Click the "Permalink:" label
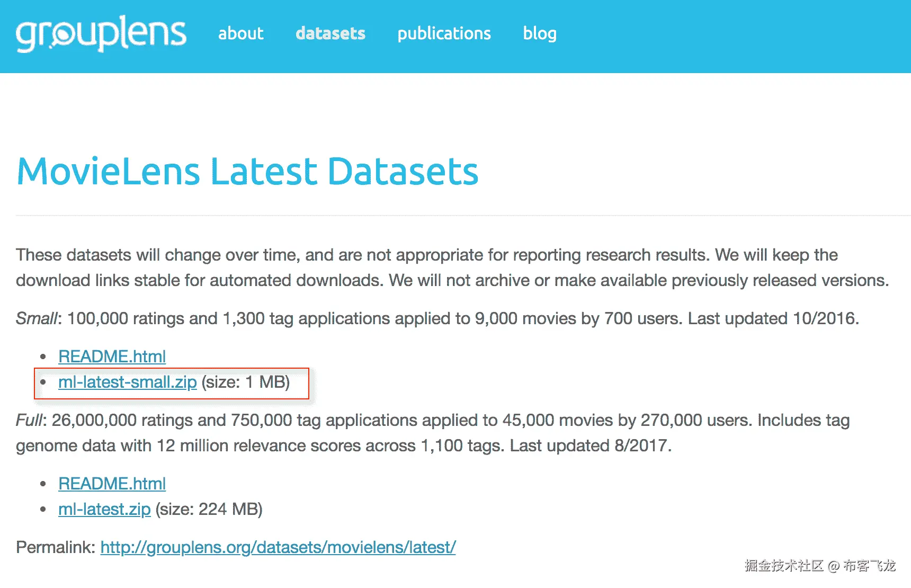The width and height of the screenshot is (911, 588). pos(56,547)
